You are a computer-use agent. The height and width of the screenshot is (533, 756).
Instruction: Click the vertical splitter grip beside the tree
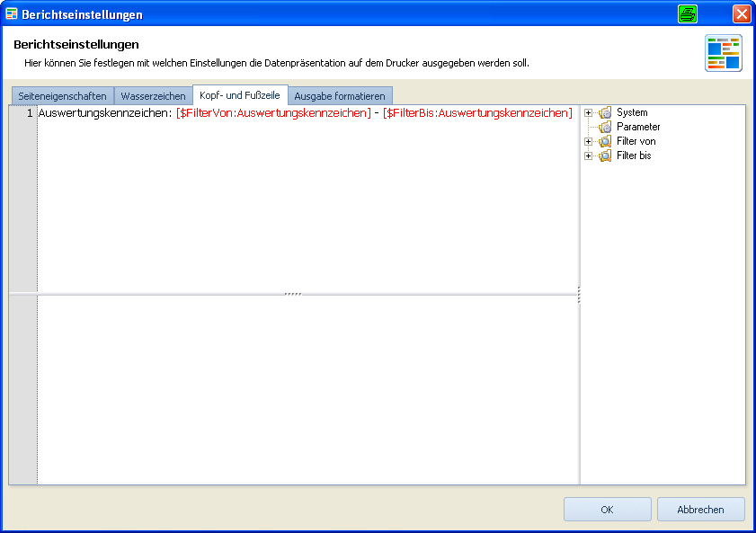579,295
